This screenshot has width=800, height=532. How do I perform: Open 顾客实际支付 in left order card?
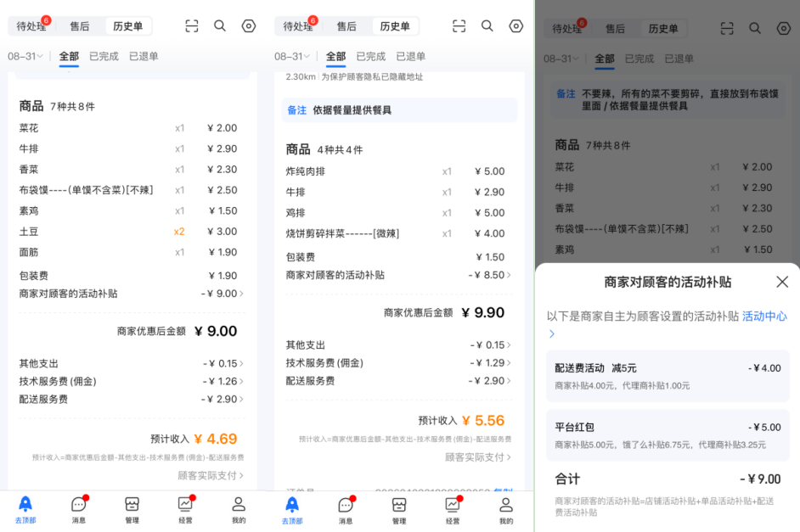211,475
